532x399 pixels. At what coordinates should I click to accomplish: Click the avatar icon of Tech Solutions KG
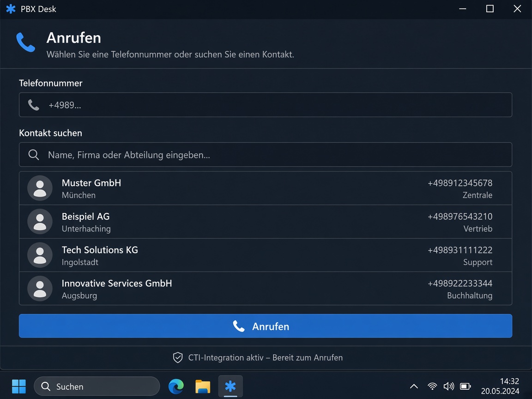40,255
